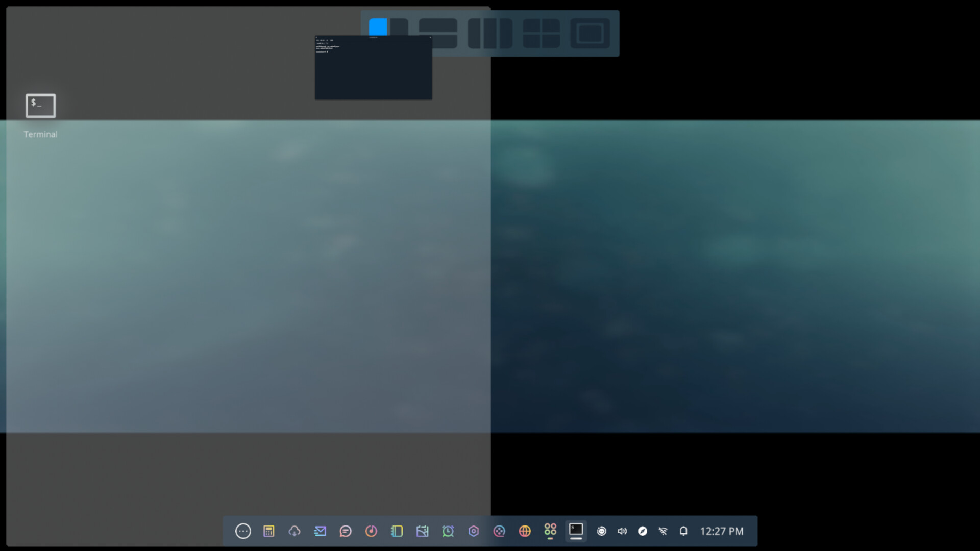Open the Contacts notebook app
Screen dimensions: 980x551
pos(398,531)
